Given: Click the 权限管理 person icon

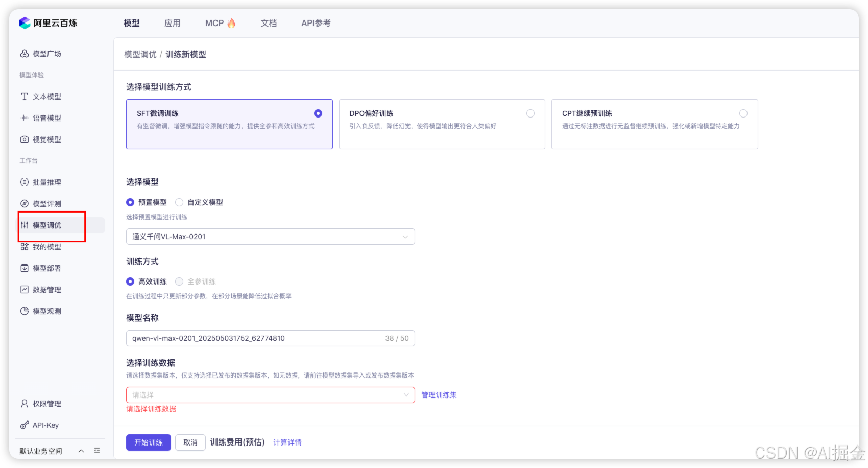Looking at the screenshot, I should coord(25,404).
